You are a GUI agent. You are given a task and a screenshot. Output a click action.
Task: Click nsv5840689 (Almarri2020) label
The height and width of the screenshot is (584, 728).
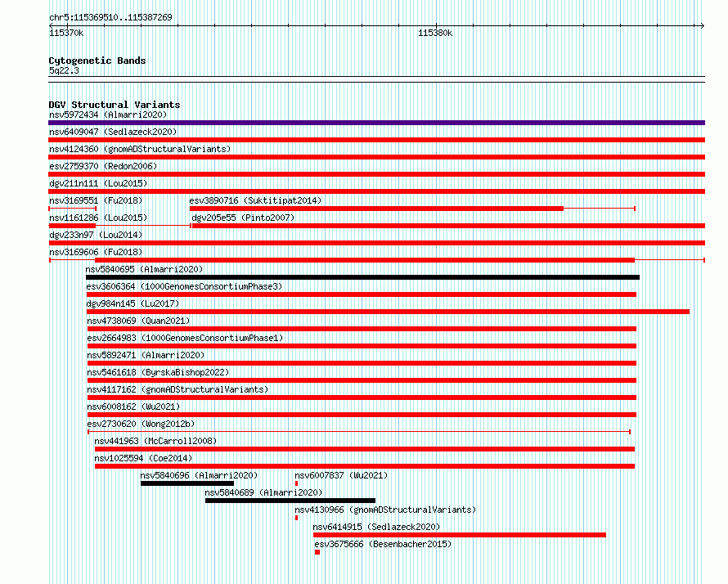[x=263, y=492]
